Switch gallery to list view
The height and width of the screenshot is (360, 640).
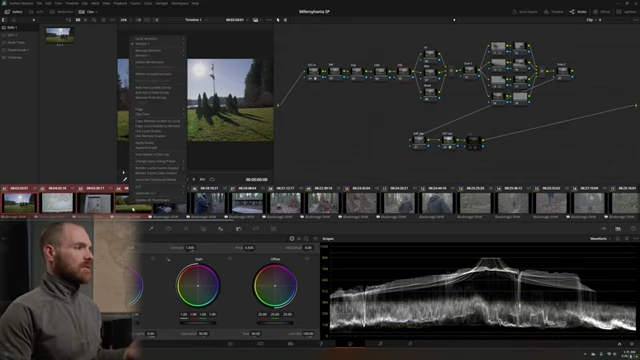(x=85, y=20)
